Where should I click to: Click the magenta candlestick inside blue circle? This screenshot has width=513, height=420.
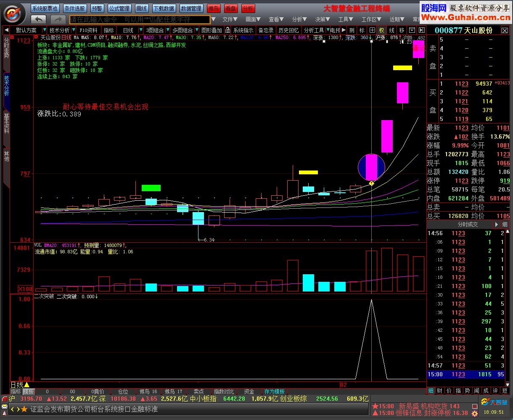371,167
